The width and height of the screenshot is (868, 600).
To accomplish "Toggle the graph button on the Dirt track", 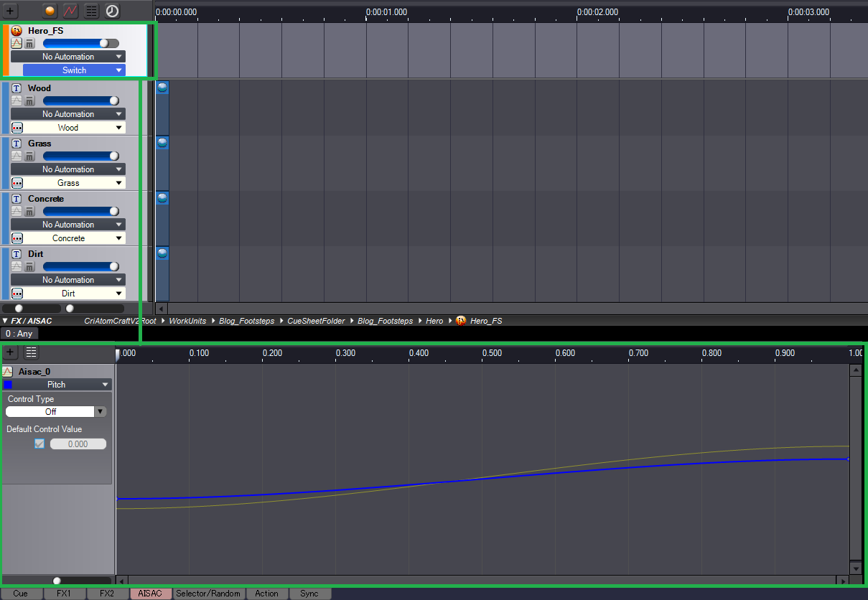I will pos(17,267).
